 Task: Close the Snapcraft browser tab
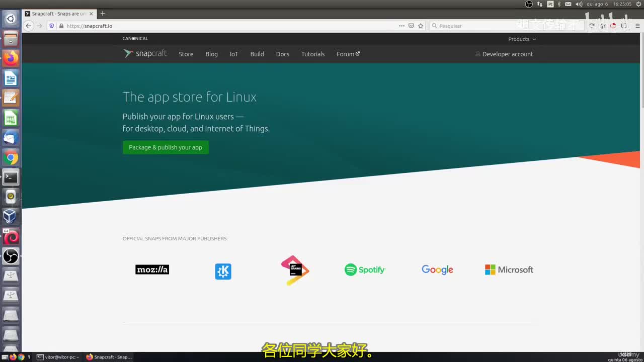point(91,14)
